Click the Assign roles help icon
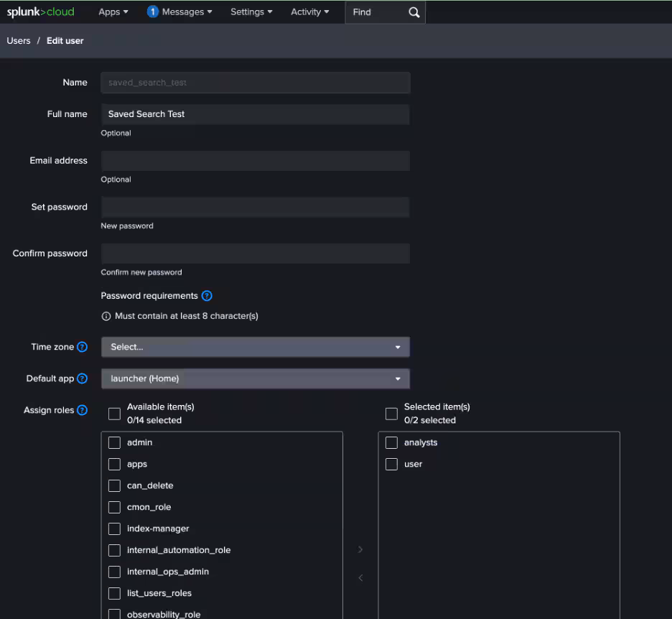Screen dimensions: 672x619 pos(82,410)
